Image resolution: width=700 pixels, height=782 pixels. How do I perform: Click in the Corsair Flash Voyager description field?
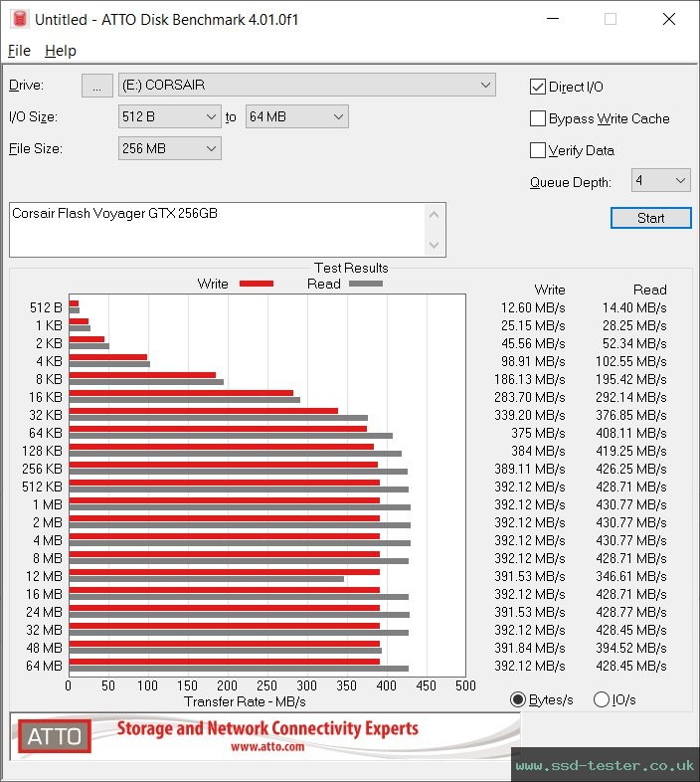pyautogui.click(x=218, y=230)
